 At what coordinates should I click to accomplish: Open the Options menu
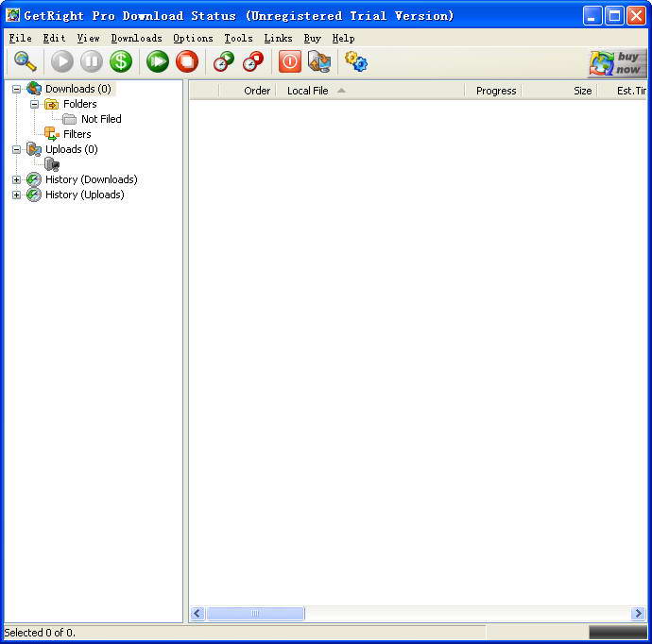tap(193, 38)
